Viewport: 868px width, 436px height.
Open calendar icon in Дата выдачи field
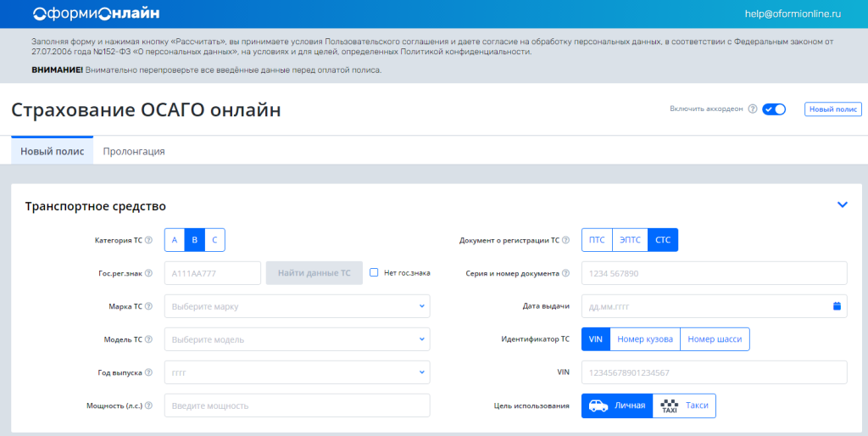point(837,306)
